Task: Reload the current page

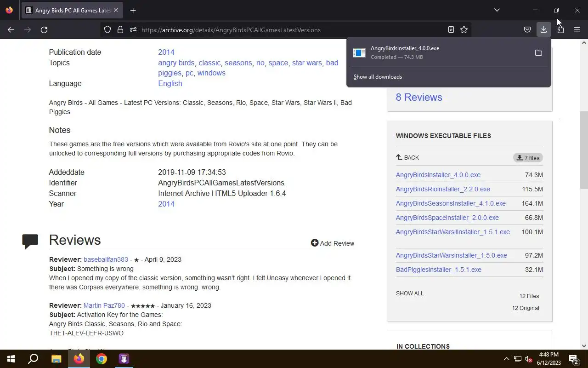Action: coord(44,29)
